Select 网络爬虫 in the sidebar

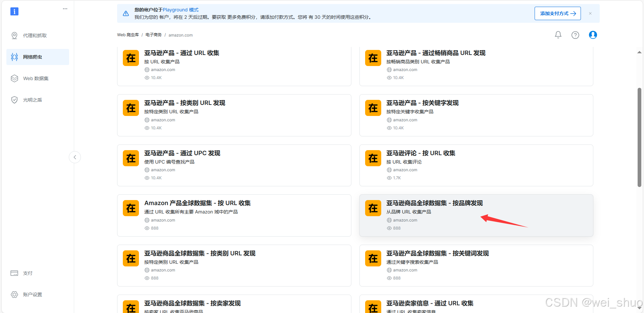38,57
